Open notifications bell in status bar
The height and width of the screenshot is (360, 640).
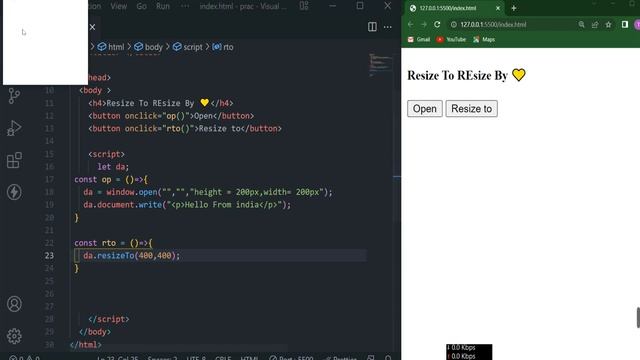coord(388,358)
